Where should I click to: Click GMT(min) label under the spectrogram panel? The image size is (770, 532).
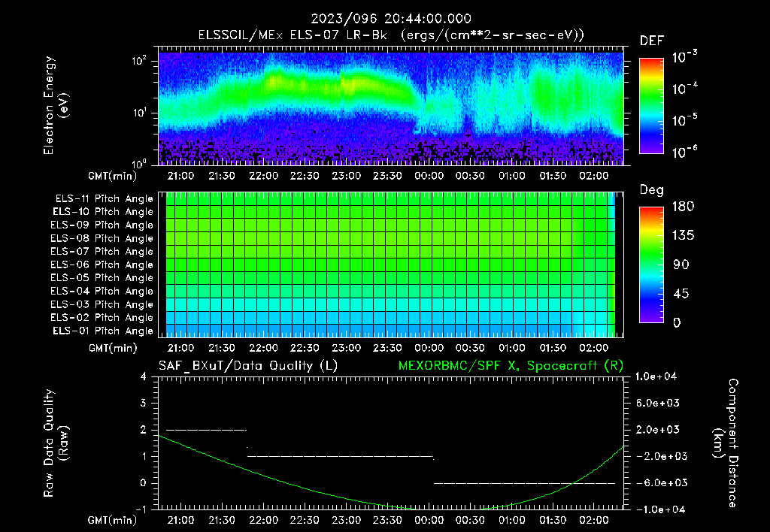tap(113, 176)
